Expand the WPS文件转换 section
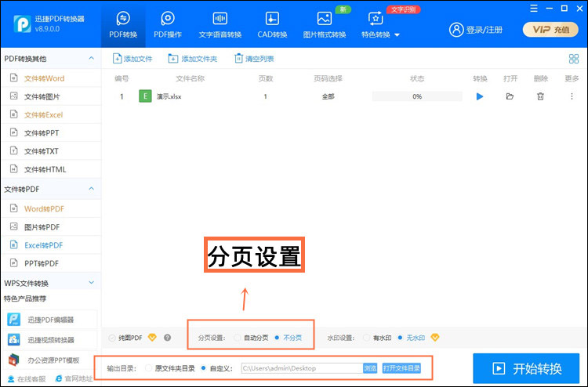 click(91, 283)
